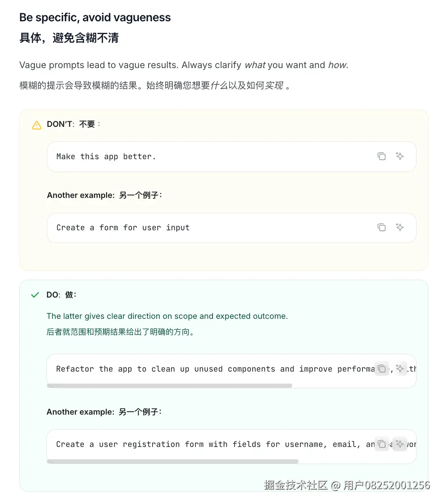Click the heading "Be specific, avoid vagueness"
Screen dimensions: 443x504
[x=95, y=17]
